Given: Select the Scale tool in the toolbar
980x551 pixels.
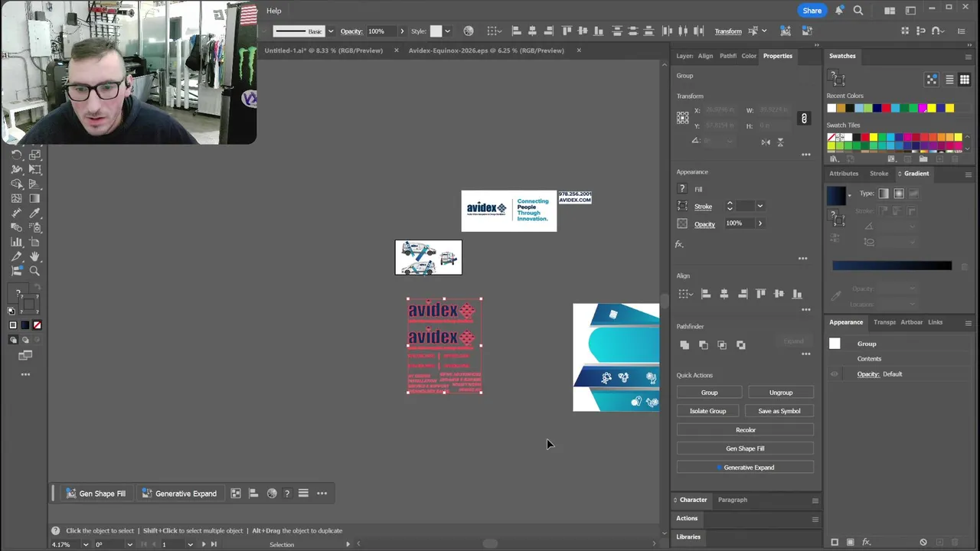Looking at the screenshot, I should [x=34, y=155].
